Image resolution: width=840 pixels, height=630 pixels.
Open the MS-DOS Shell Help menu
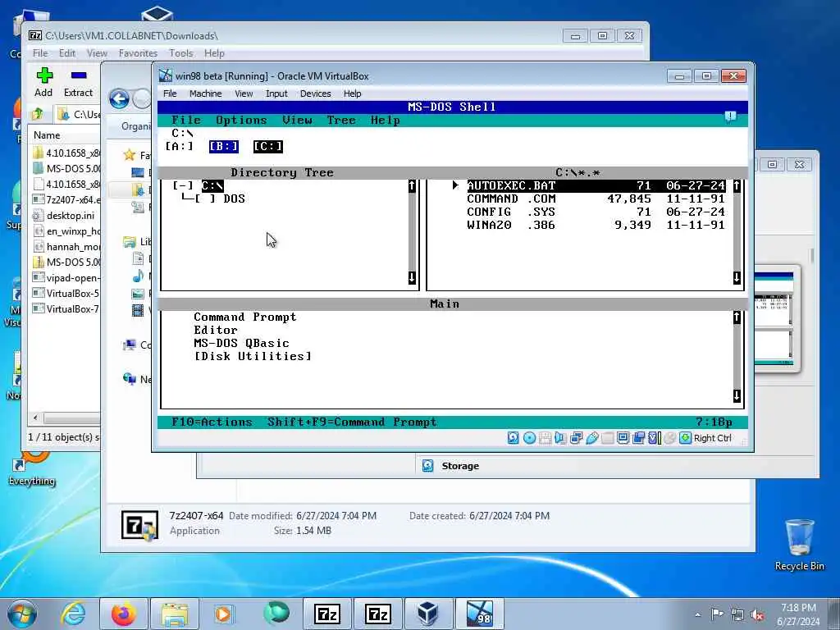coord(386,120)
